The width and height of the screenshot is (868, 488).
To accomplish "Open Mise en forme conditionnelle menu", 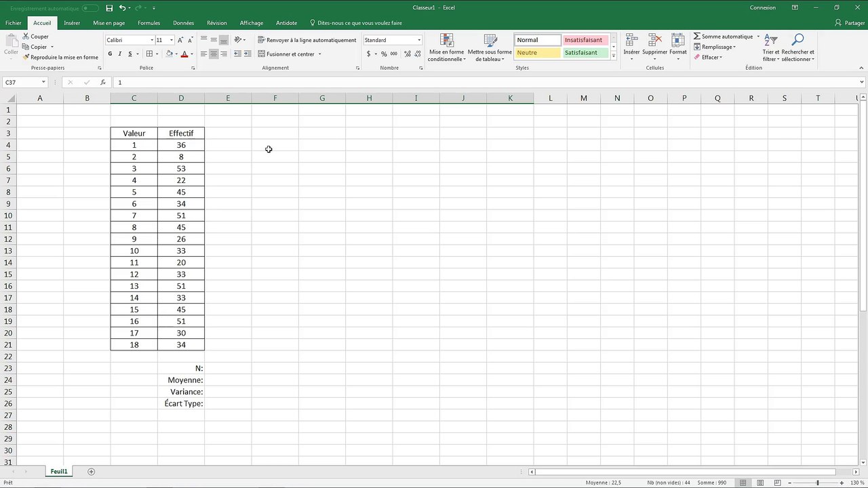I will (x=446, y=47).
